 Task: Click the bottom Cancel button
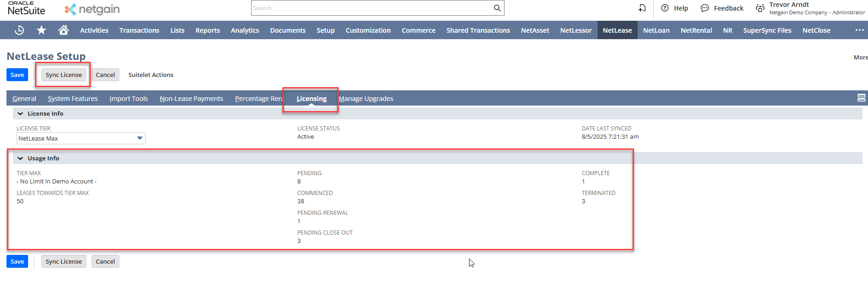click(105, 261)
